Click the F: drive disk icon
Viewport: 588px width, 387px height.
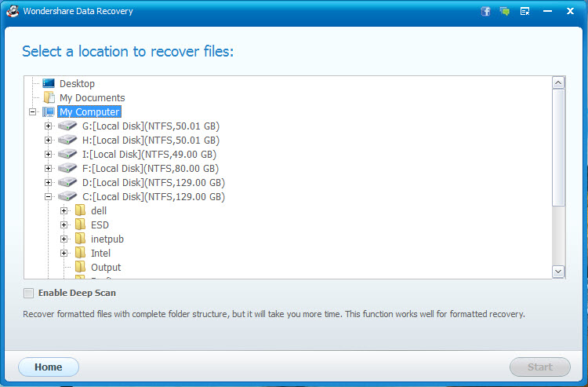tap(67, 168)
